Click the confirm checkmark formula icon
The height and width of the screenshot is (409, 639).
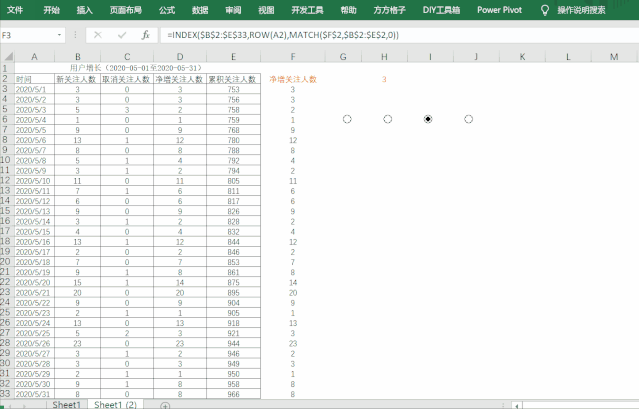(122, 35)
